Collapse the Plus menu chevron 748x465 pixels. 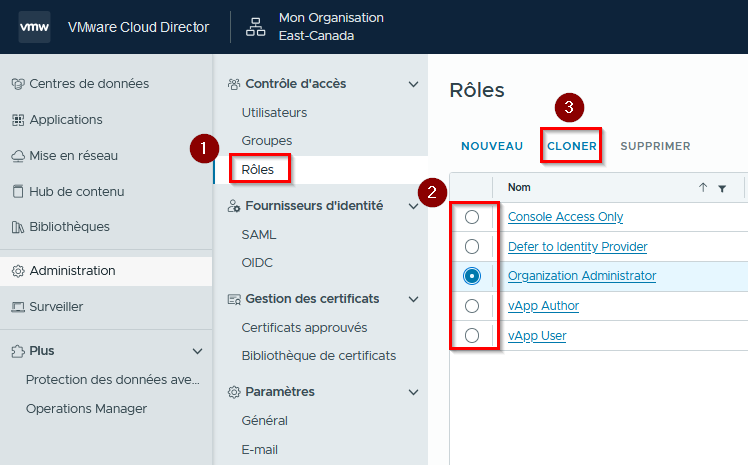[x=197, y=351]
